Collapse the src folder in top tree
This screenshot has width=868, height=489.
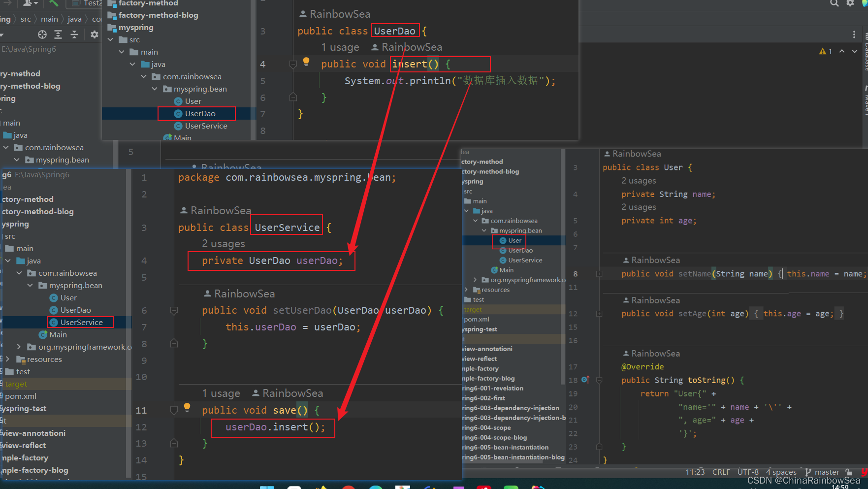(x=111, y=39)
